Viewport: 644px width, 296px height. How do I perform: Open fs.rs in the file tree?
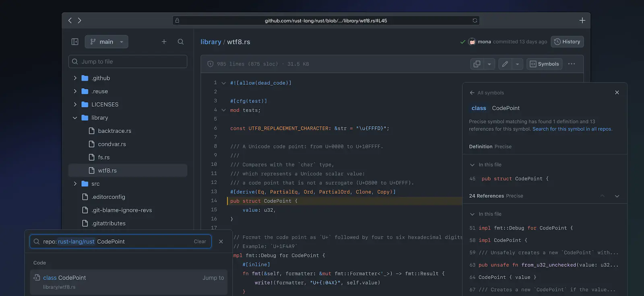(x=104, y=158)
